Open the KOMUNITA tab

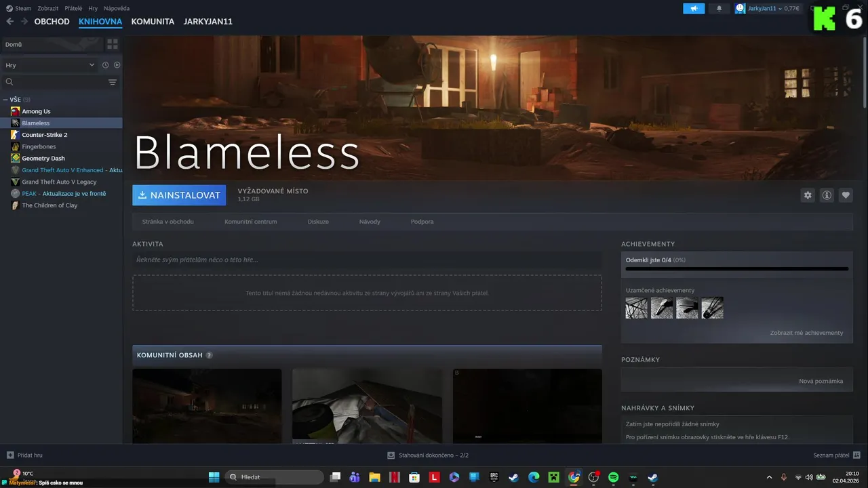point(153,22)
